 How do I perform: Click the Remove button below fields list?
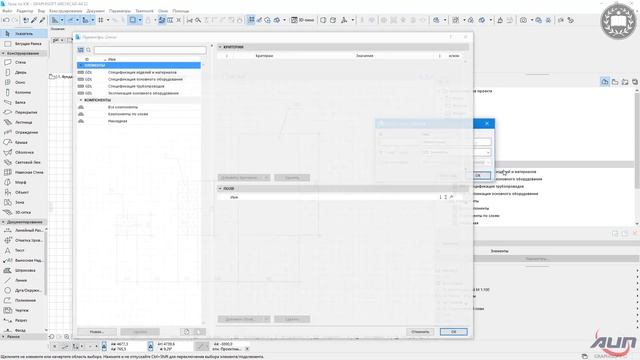292,319
